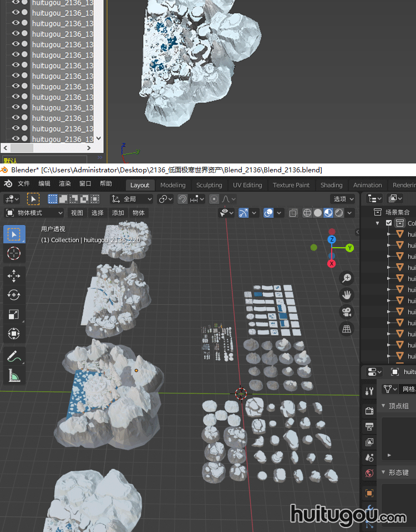The image size is (416, 532).
Task: Toggle the proportional editing button
Action: click(214, 199)
